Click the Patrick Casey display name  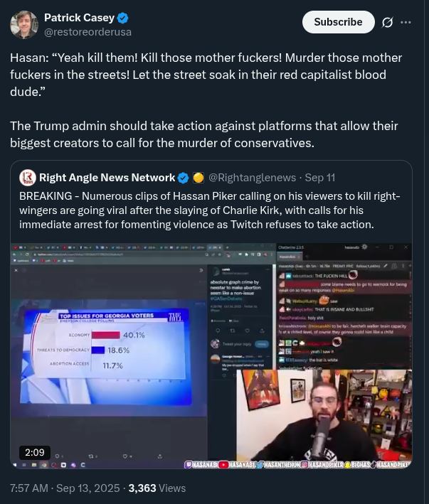click(79, 18)
